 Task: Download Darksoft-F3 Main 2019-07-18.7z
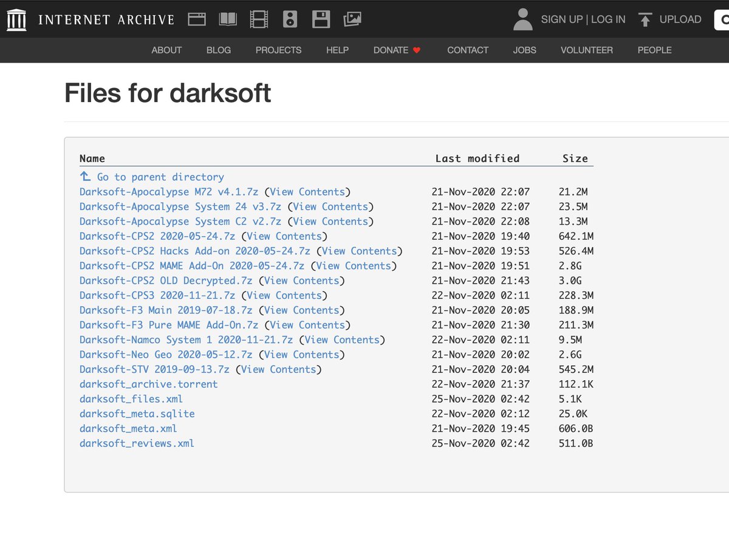tap(166, 310)
